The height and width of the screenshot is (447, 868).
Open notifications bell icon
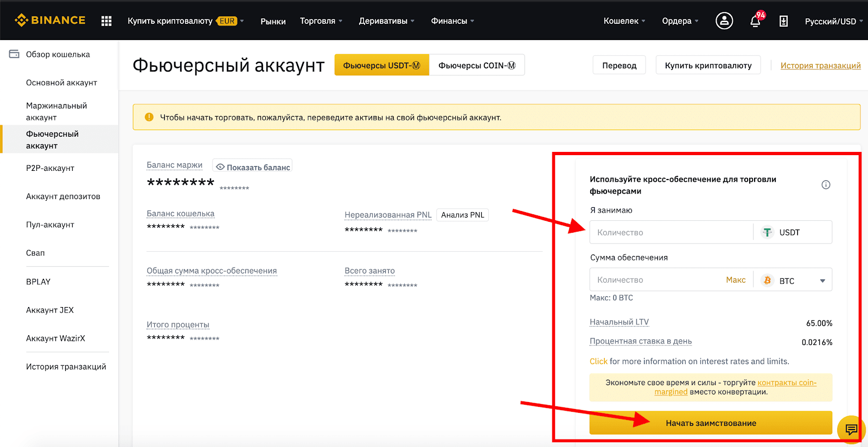pyautogui.click(x=755, y=21)
